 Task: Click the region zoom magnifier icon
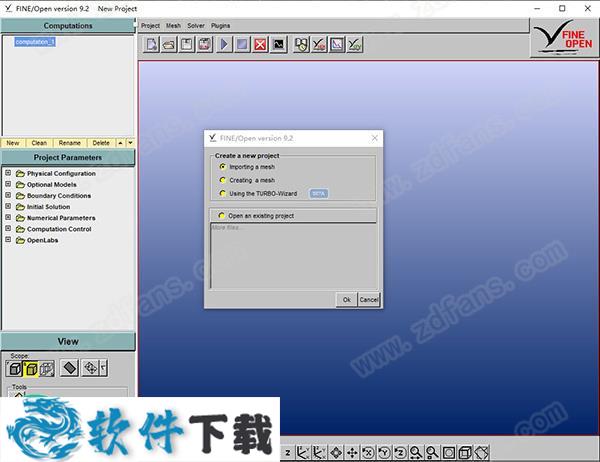pyautogui.click(x=432, y=453)
